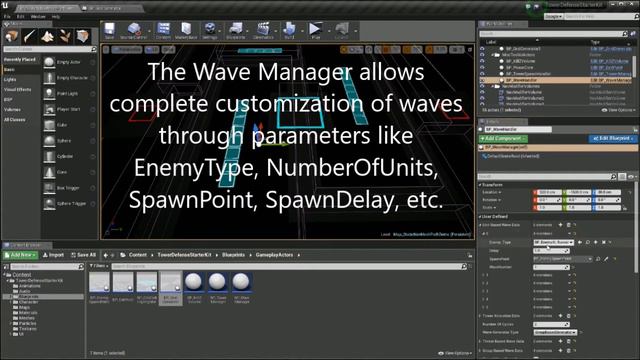Toggle visibility of BP_WaveManager in outliner
The width and height of the screenshot is (640, 360).
pos(482,80)
